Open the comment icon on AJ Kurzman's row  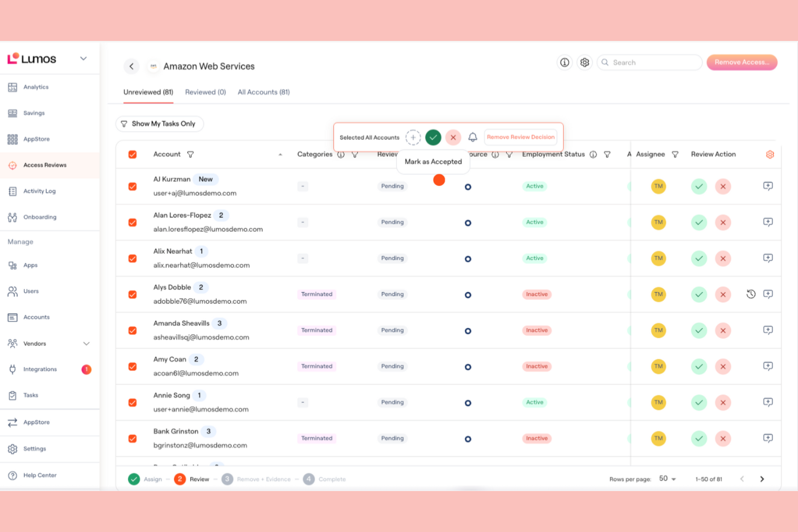point(768,186)
